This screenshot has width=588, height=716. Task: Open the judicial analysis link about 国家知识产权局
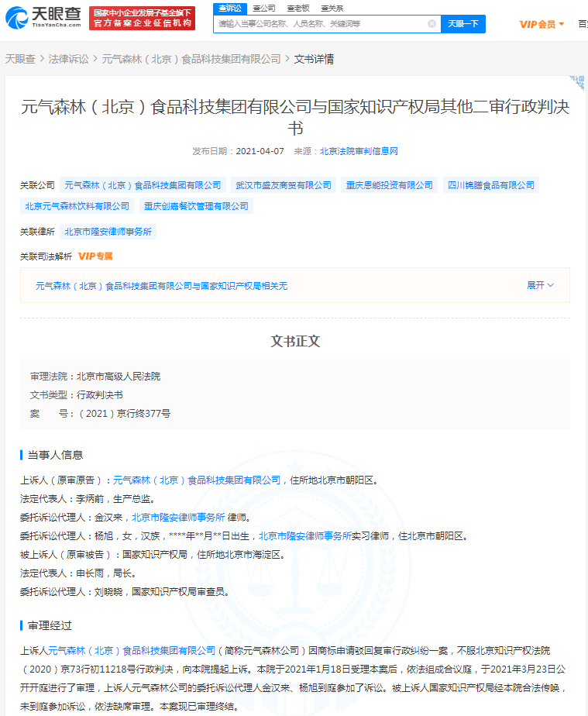tap(162, 286)
